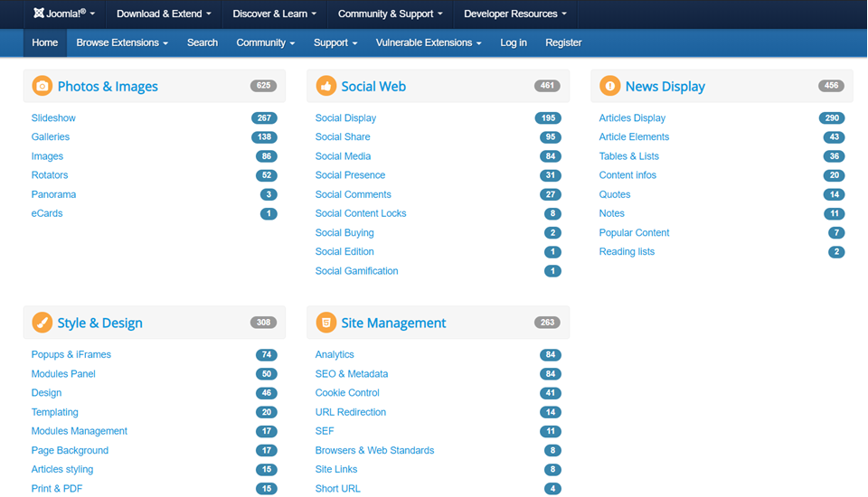Screen dimensions: 868x497
Task: Open the Social Display subcategory
Action: tap(345, 117)
